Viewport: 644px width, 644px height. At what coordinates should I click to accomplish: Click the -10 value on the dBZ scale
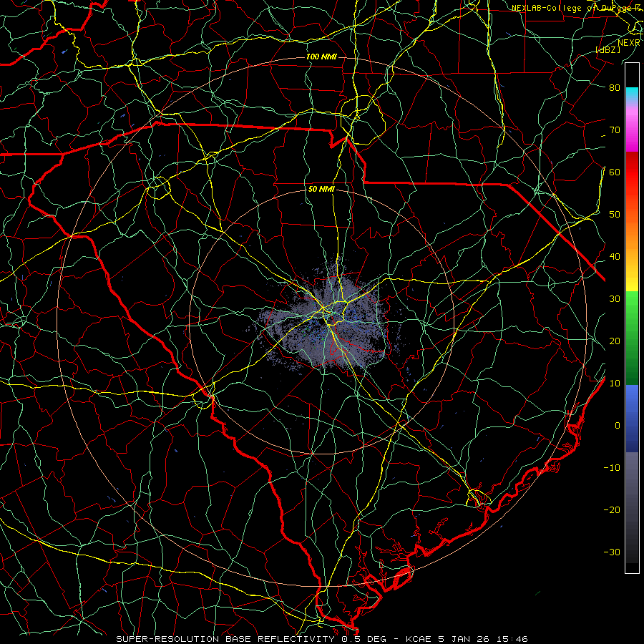(612, 468)
